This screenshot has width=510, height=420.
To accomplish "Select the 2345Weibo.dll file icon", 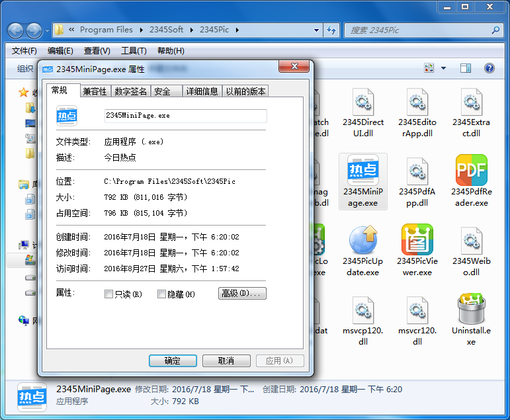I will pos(471,241).
